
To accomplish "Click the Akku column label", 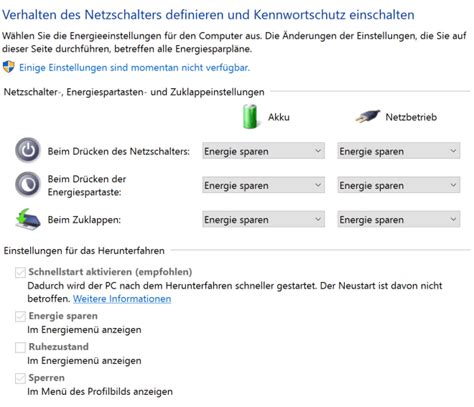I will pyautogui.click(x=279, y=117).
